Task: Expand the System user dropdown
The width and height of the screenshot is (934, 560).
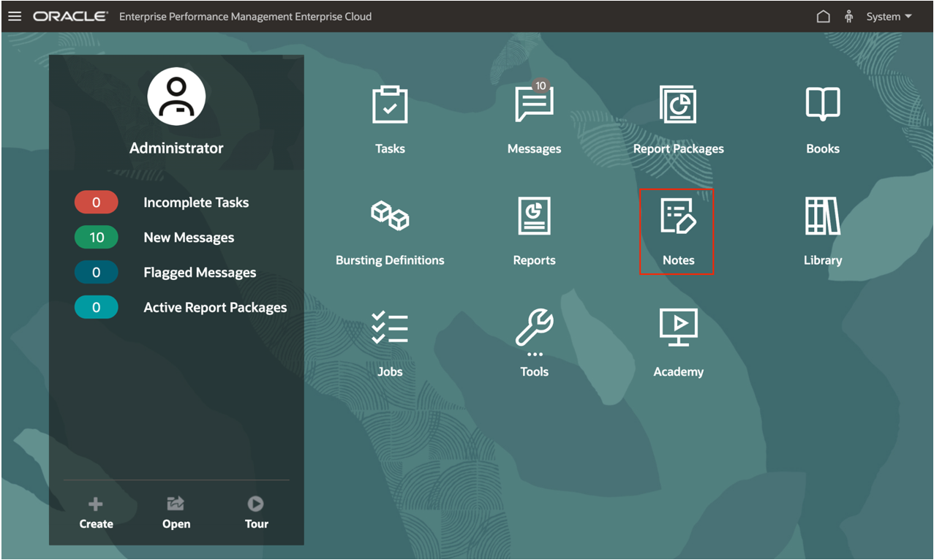Action: click(x=889, y=16)
